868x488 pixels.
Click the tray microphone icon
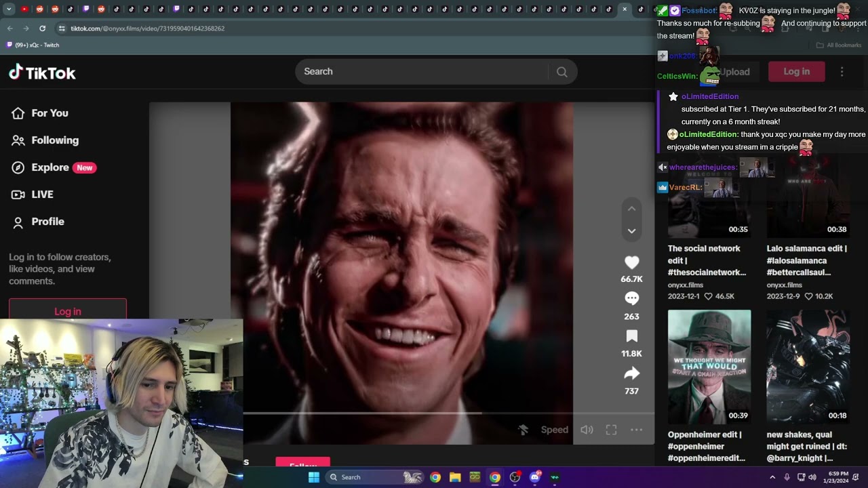[787, 477]
